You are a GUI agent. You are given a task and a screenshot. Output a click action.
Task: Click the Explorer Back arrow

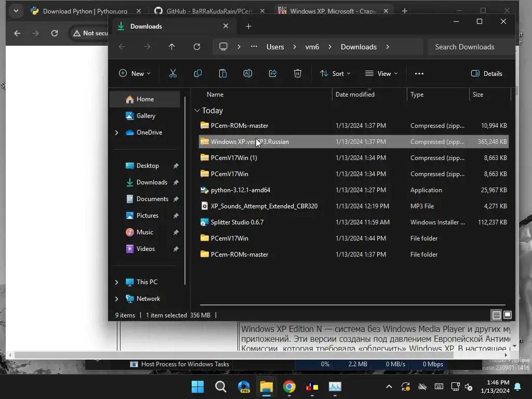point(122,47)
